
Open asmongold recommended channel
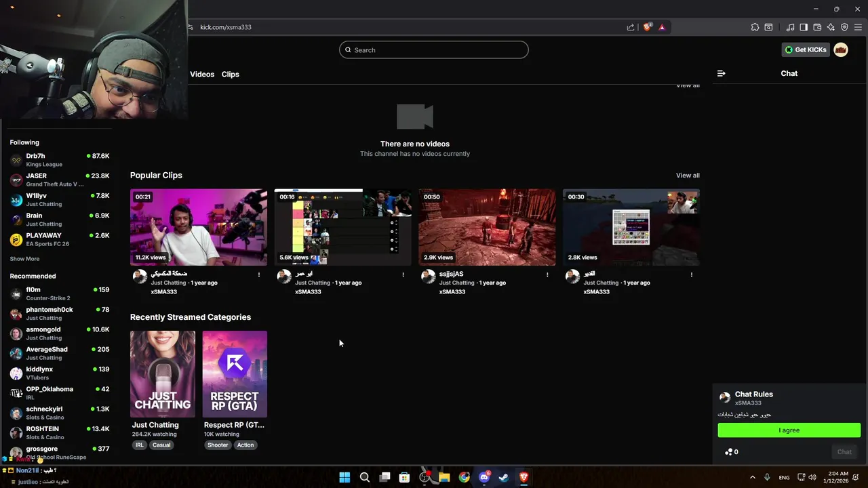pos(60,333)
